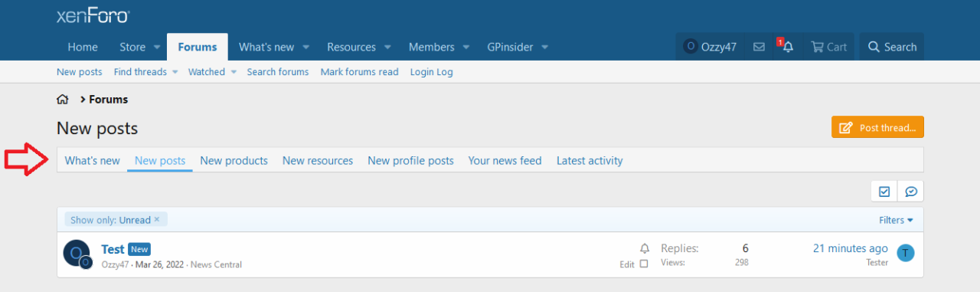Expand the Filters dropdown

tap(897, 220)
